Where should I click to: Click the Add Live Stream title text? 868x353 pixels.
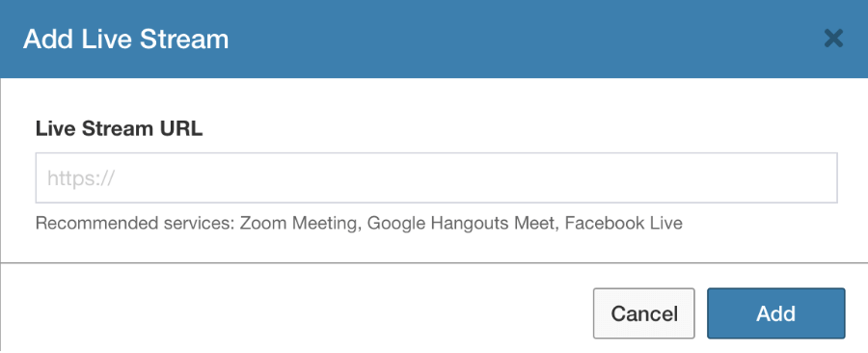pos(125,40)
